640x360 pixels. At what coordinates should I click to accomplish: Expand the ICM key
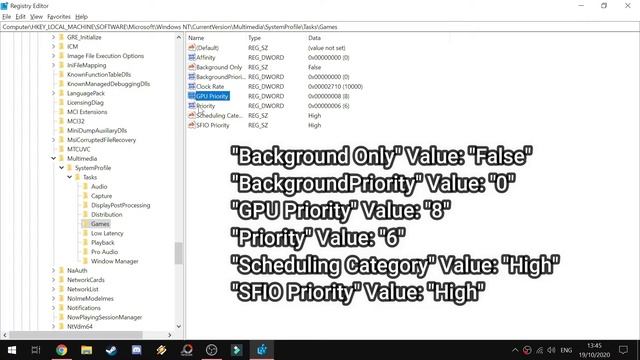point(53,47)
